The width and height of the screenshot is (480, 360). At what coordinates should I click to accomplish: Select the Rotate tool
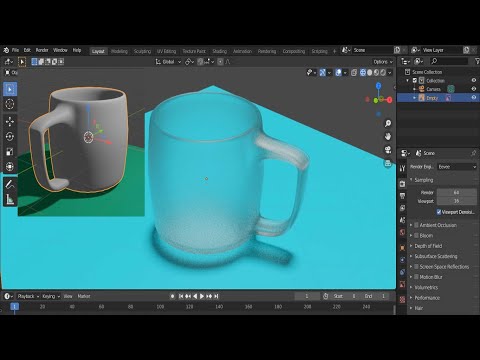click(x=10, y=136)
